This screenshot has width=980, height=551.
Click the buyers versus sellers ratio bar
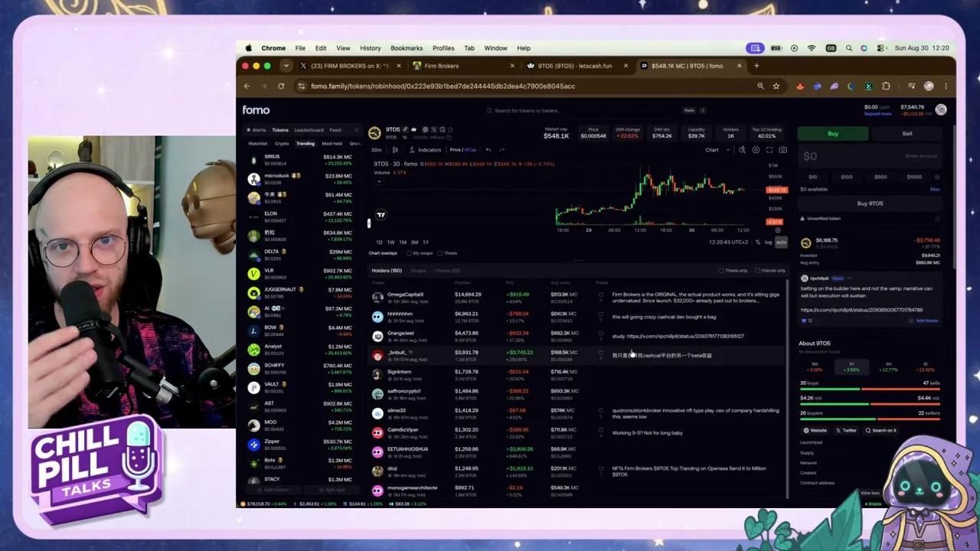point(870,419)
